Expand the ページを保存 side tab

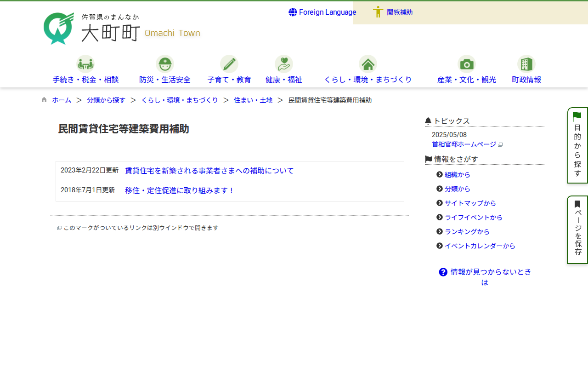577,230
